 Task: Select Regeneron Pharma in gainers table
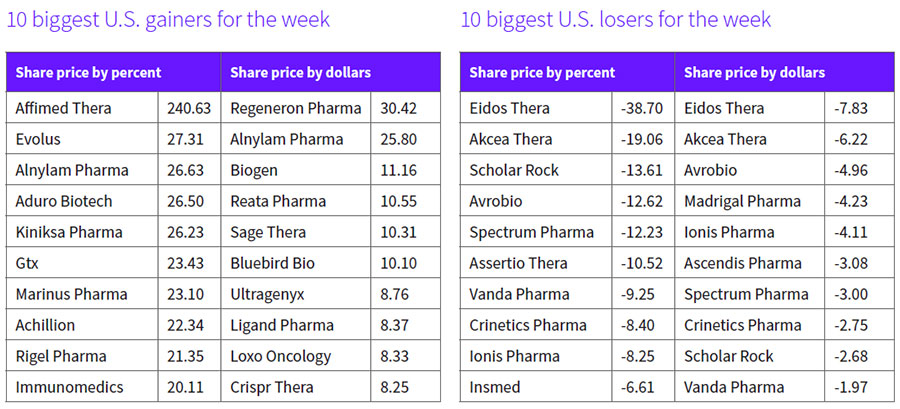pos(291,108)
